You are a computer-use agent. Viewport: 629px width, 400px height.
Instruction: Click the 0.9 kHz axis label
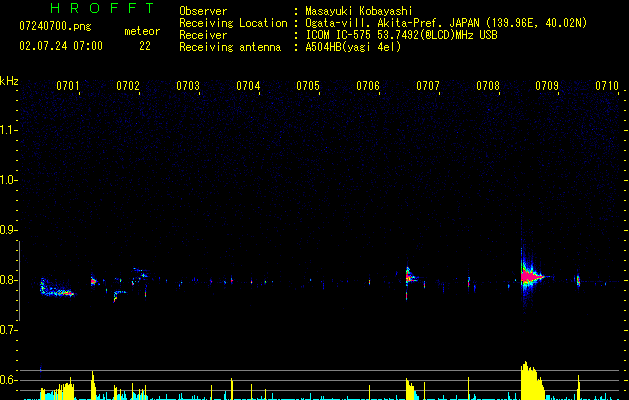[x=8, y=230]
